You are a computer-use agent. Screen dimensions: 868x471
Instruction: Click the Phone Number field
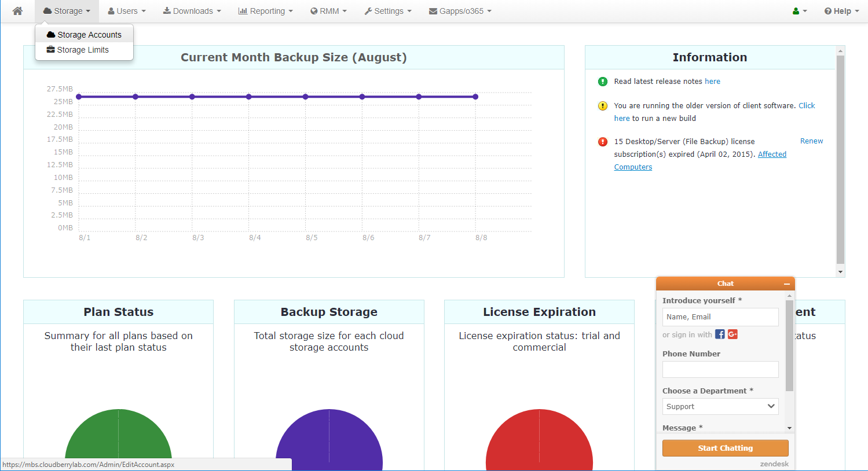[720, 370]
